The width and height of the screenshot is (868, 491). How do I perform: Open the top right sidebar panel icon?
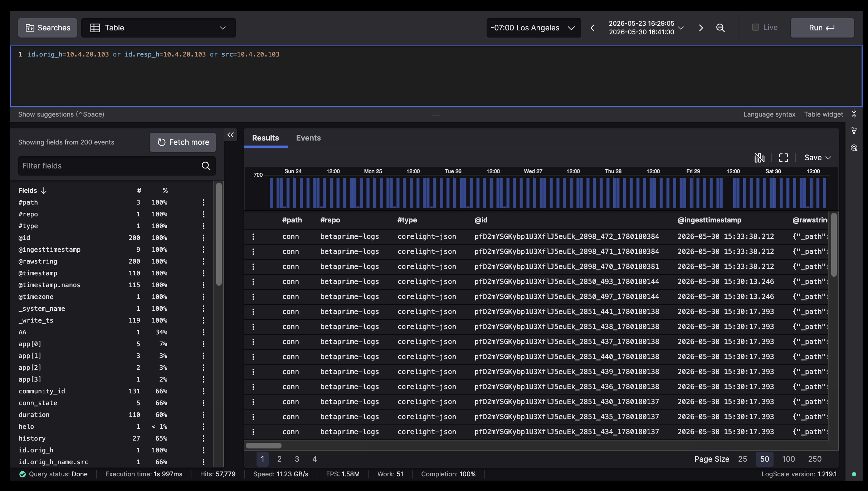coord(854,131)
